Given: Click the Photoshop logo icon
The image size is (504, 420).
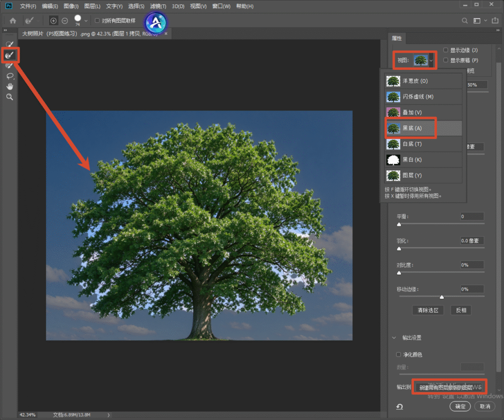Looking at the screenshot, I should [x=9, y=6].
